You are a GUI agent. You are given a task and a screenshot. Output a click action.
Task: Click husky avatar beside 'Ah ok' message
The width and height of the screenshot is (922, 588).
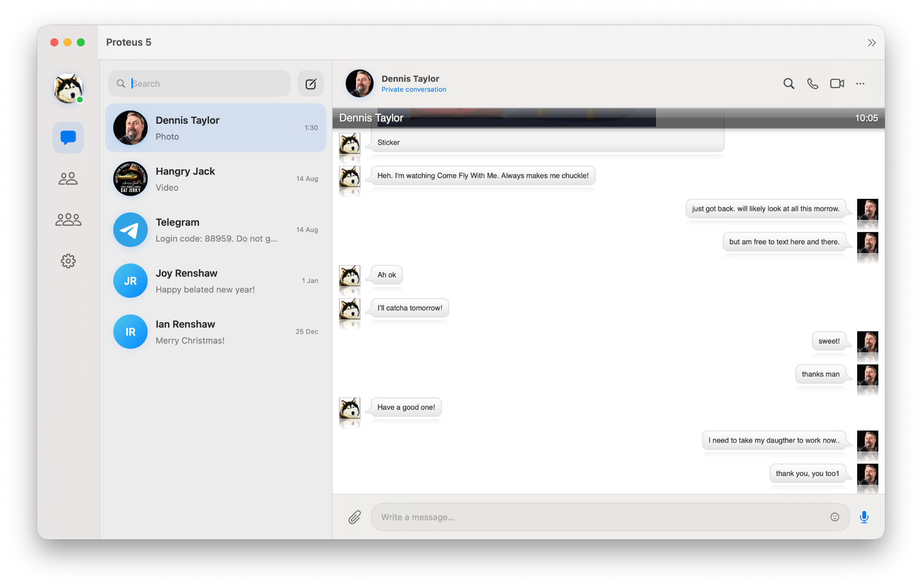coord(349,275)
